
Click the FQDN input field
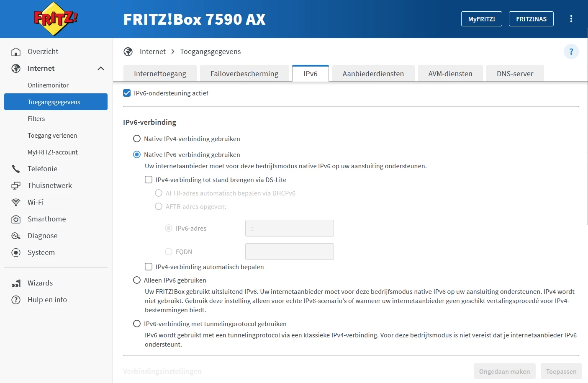(290, 252)
